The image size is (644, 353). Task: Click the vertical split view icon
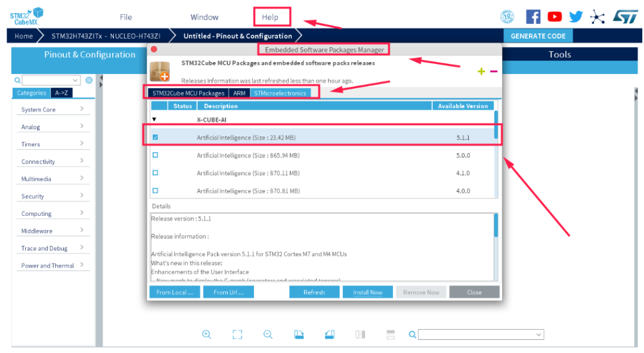click(360, 335)
